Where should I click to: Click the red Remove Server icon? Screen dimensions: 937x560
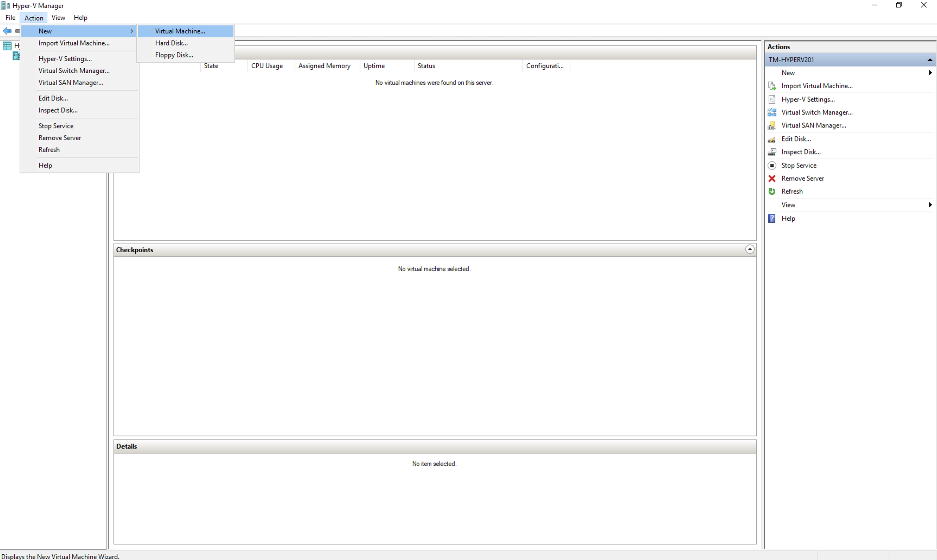pos(772,178)
